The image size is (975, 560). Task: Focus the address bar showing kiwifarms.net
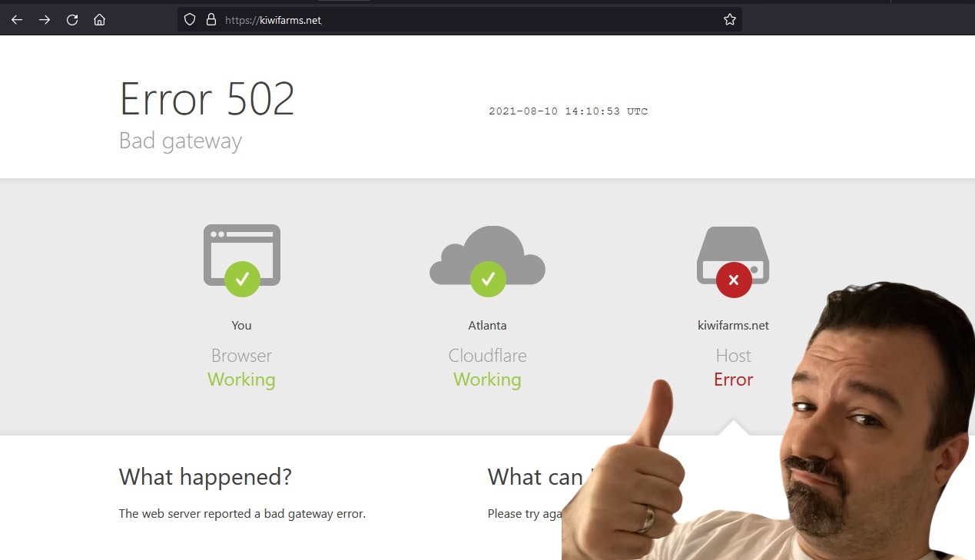click(459, 20)
